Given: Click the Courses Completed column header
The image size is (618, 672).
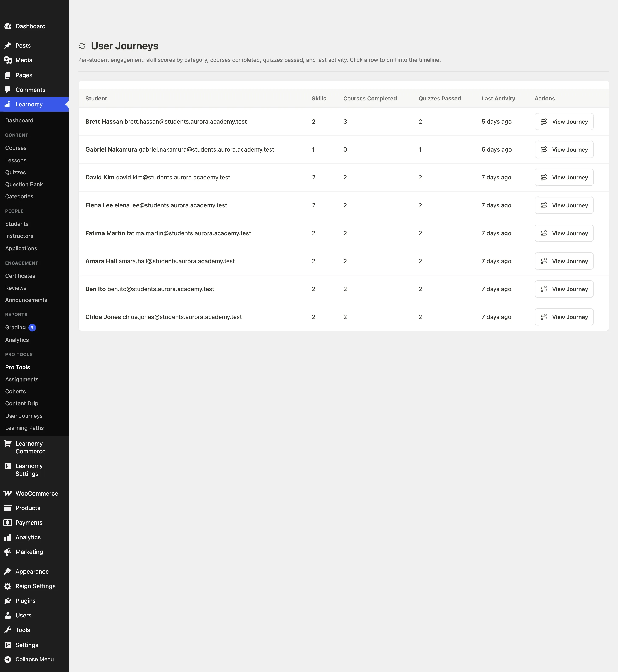Looking at the screenshot, I should coord(370,98).
